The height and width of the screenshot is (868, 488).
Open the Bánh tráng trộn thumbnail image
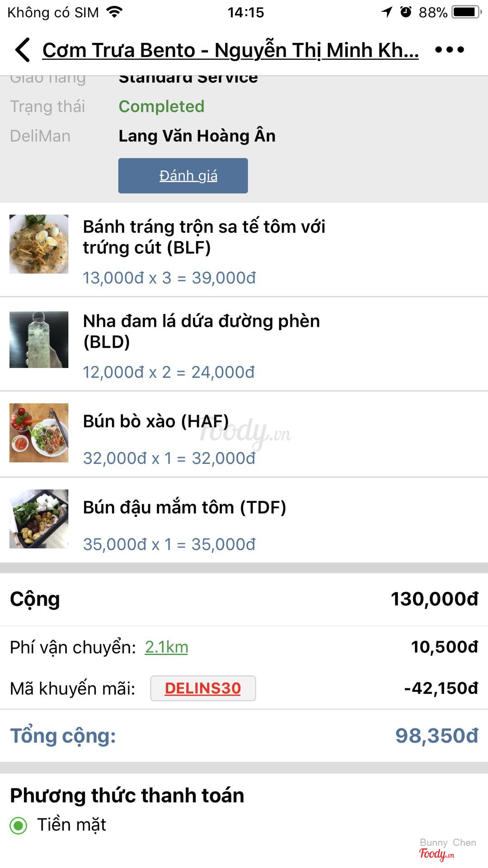(39, 244)
